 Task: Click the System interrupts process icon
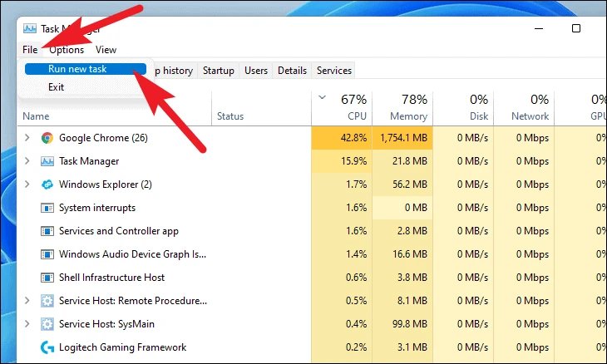47,208
